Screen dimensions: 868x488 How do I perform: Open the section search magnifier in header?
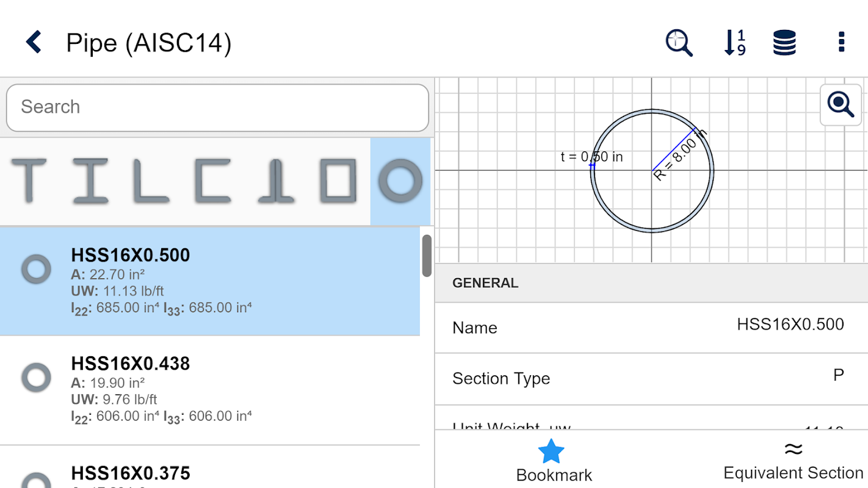point(678,43)
